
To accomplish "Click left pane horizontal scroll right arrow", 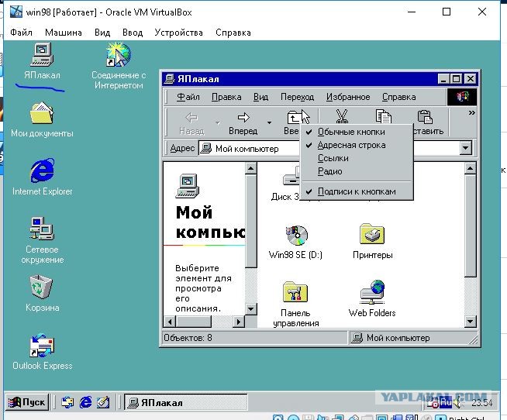I will click(x=239, y=322).
